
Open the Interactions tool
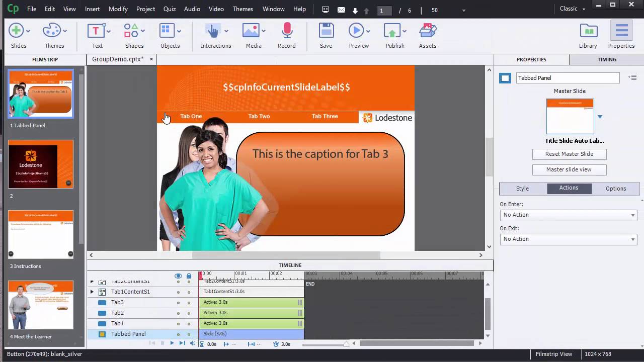pyautogui.click(x=213, y=31)
